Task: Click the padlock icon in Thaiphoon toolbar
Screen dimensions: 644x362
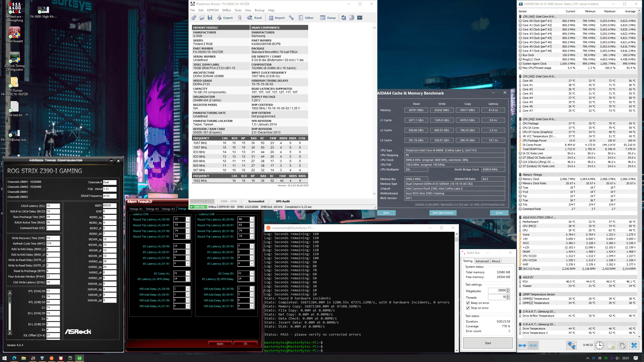Action: [240, 18]
